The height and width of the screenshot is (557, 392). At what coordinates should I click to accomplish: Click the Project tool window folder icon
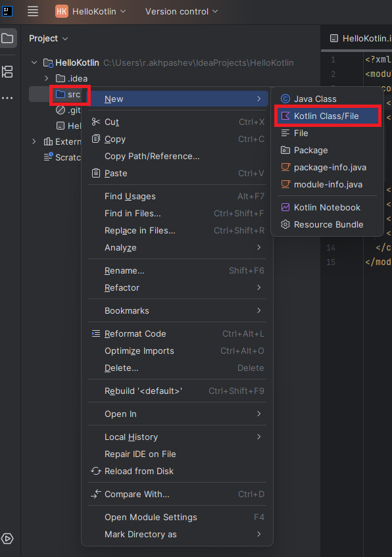[8, 38]
